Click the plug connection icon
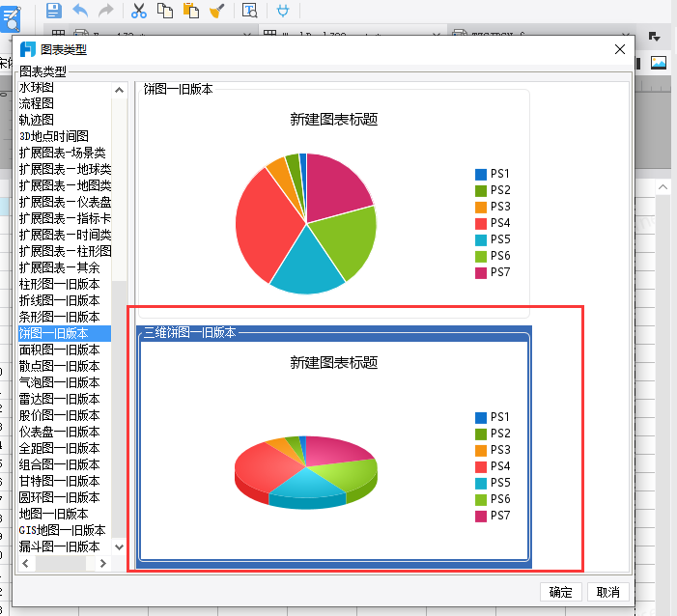This screenshot has height=616, width=677. (x=283, y=11)
